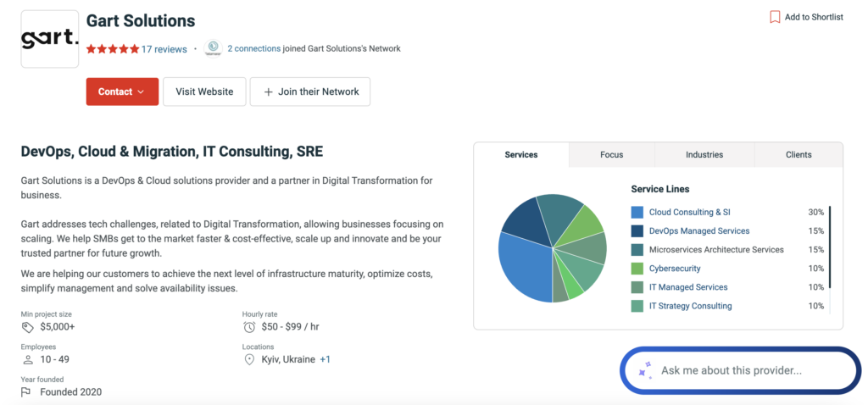The image size is (868, 405).
Task: Click the sparkle icon in the ask box
Action: point(644,370)
